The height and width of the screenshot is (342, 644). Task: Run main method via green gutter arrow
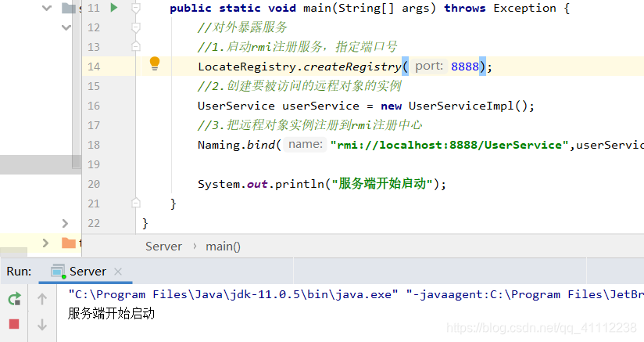[114, 7]
